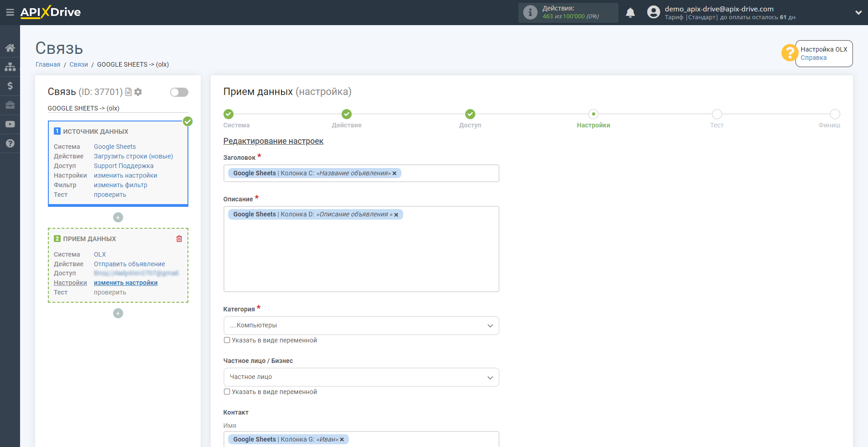Toggle the connection on/off switch
868x447 pixels.
[179, 92]
